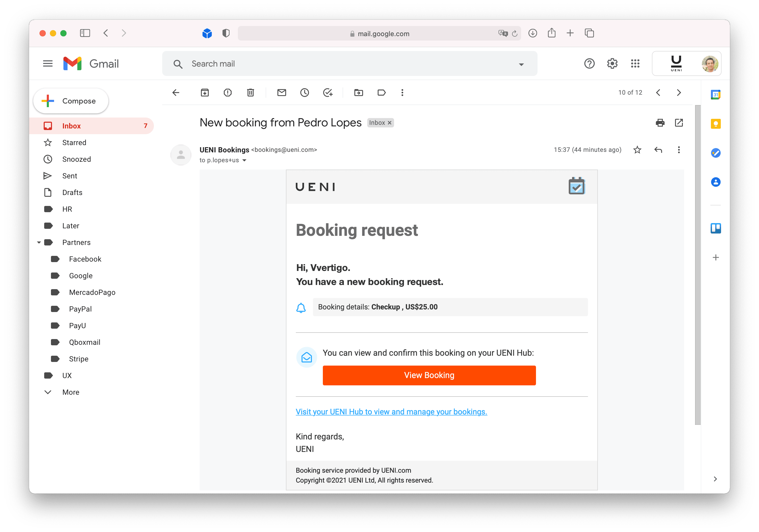Open Contacts side panel
This screenshot has width=759, height=532.
tap(716, 182)
